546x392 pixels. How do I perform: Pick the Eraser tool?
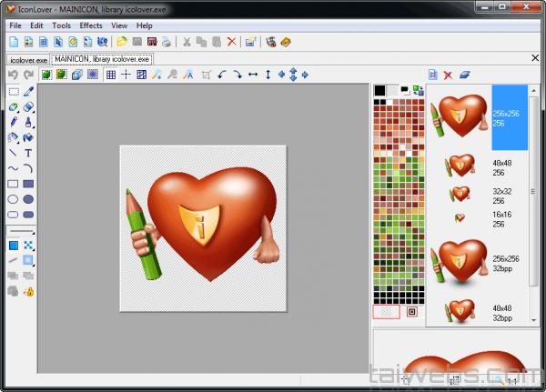[x=28, y=106]
